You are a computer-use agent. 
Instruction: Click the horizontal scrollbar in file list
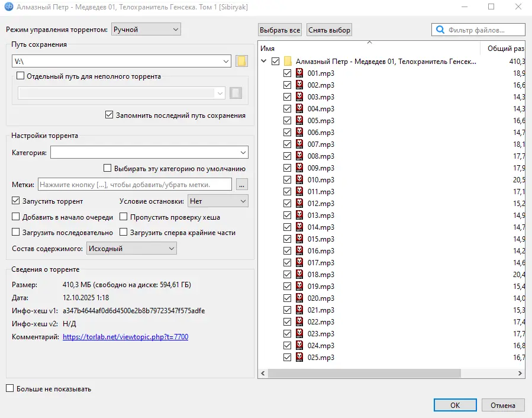pos(364,374)
